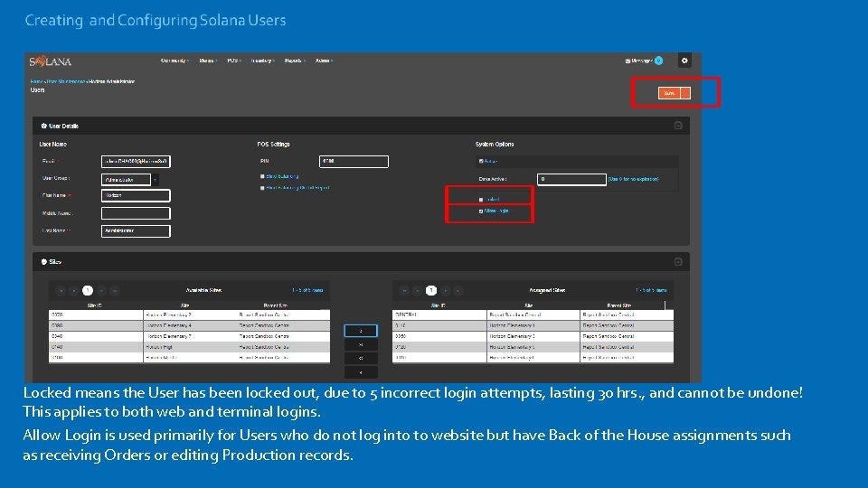The image size is (868, 488).
Task: Click the Solana logo
Action: (x=51, y=61)
